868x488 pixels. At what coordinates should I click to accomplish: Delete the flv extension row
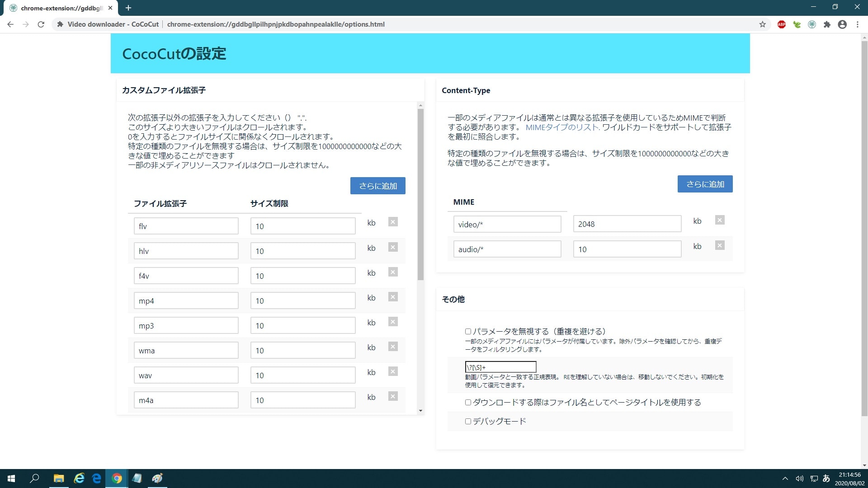tap(393, 222)
